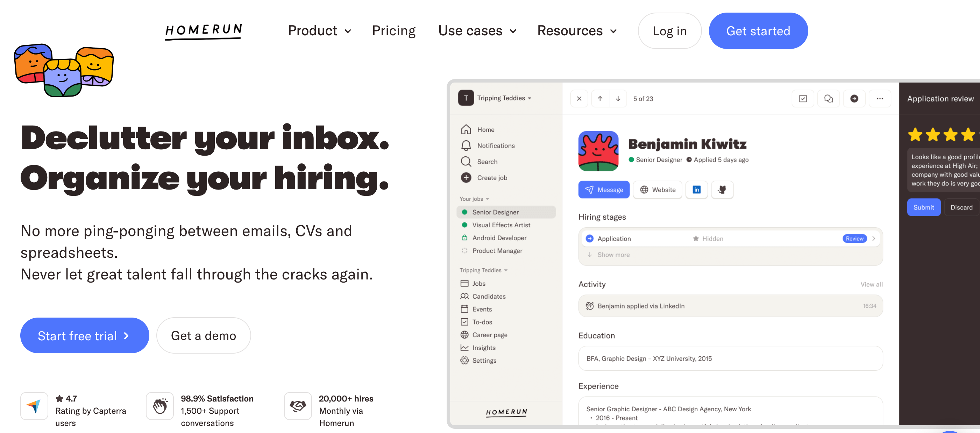Expand the Use cases menu
980x433 pixels.
[477, 31]
